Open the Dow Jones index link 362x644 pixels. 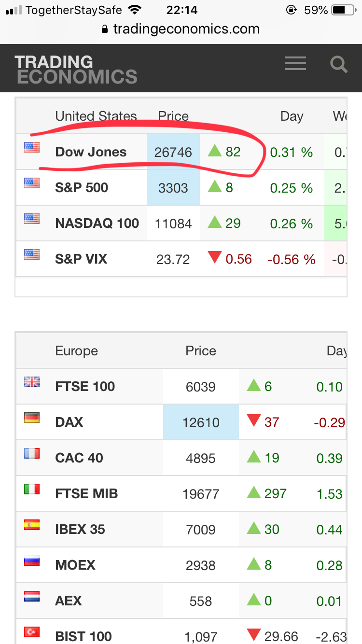tap(91, 152)
